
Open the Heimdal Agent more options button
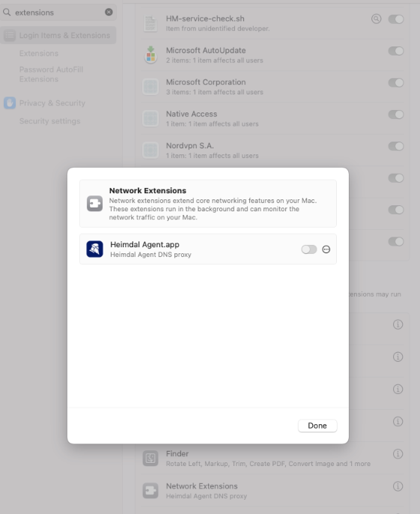point(326,250)
